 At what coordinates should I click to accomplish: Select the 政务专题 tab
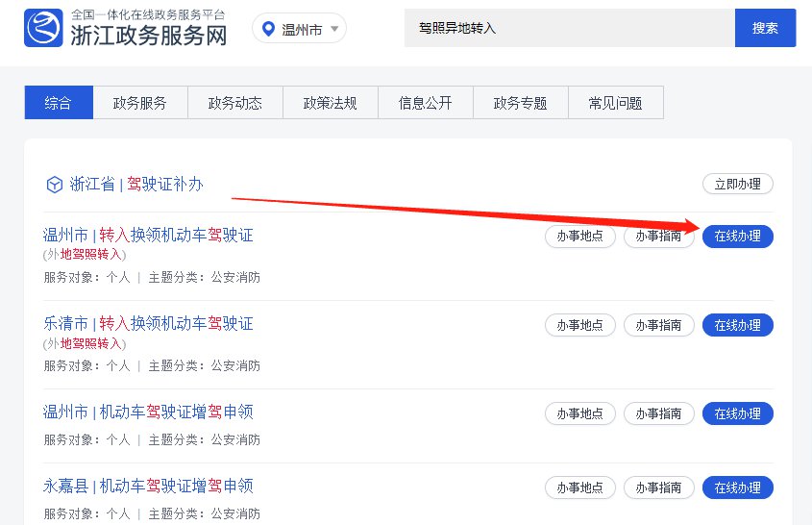pyautogui.click(x=520, y=103)
